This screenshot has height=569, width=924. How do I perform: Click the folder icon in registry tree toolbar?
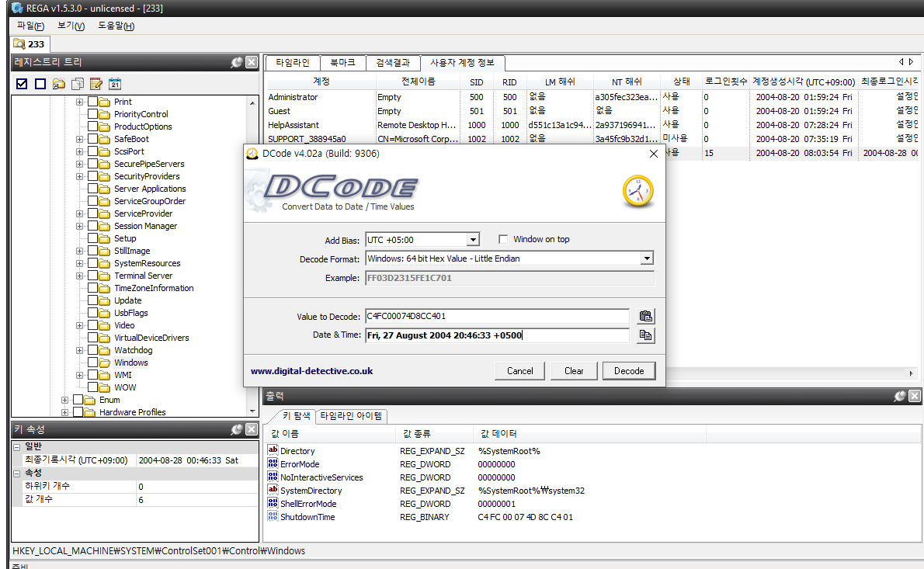(59, 84)
